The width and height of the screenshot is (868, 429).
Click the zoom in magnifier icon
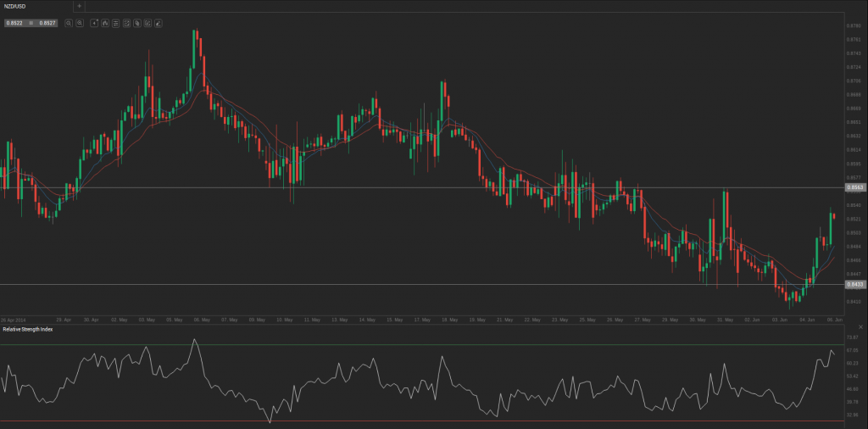click(79, 23)
